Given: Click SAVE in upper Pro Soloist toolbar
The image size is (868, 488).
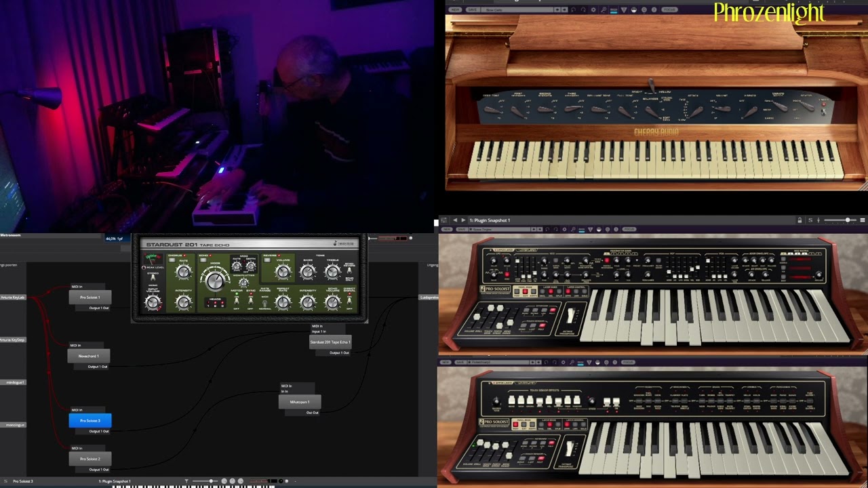Looking at the screenshot, I should click(x=462, y=229).
